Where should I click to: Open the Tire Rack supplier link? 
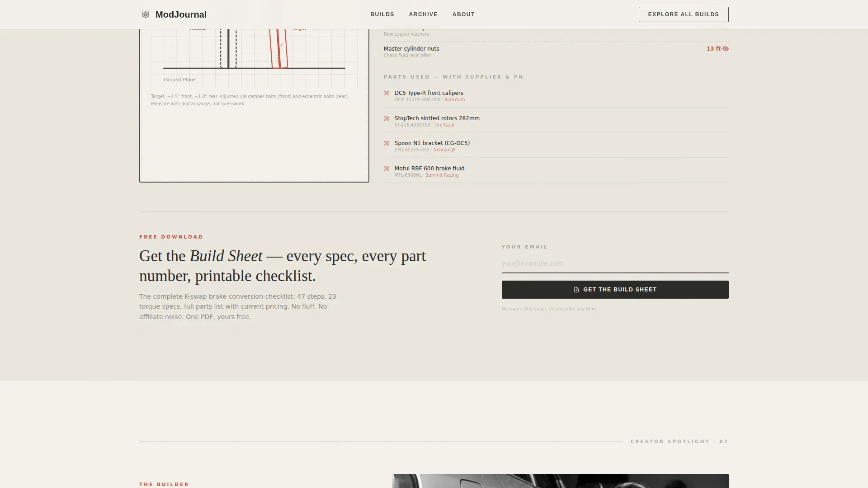click(x=444, y=125)
